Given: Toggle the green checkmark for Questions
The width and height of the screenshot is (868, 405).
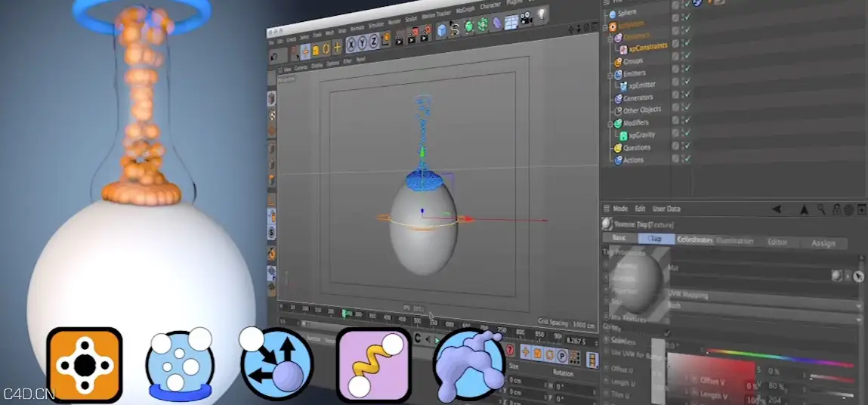Looking at the screenshot, I should 687,145.
